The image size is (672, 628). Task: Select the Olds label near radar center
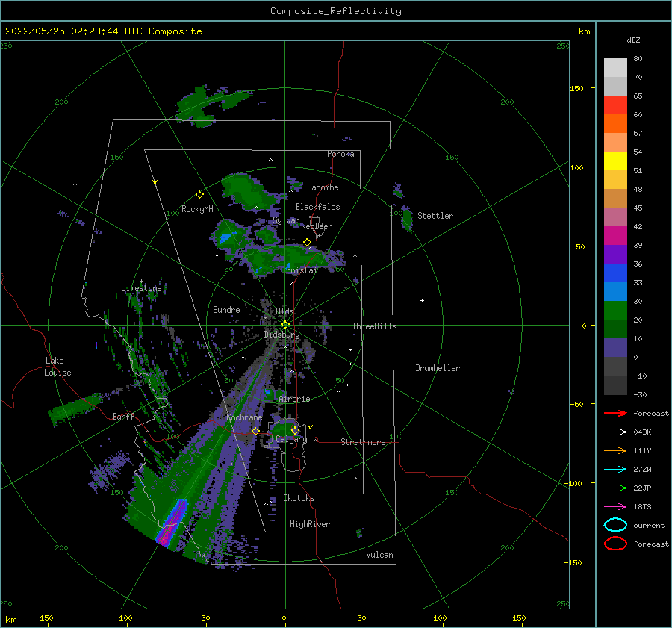pos(284,311)
